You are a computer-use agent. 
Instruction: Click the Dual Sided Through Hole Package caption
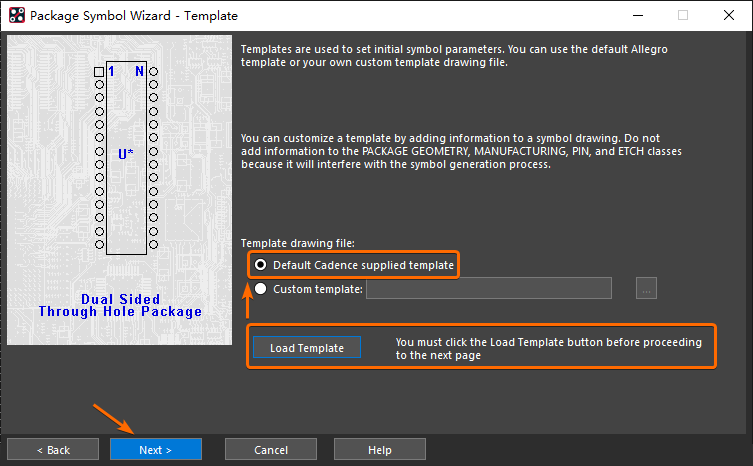click(x=120, y=306)
